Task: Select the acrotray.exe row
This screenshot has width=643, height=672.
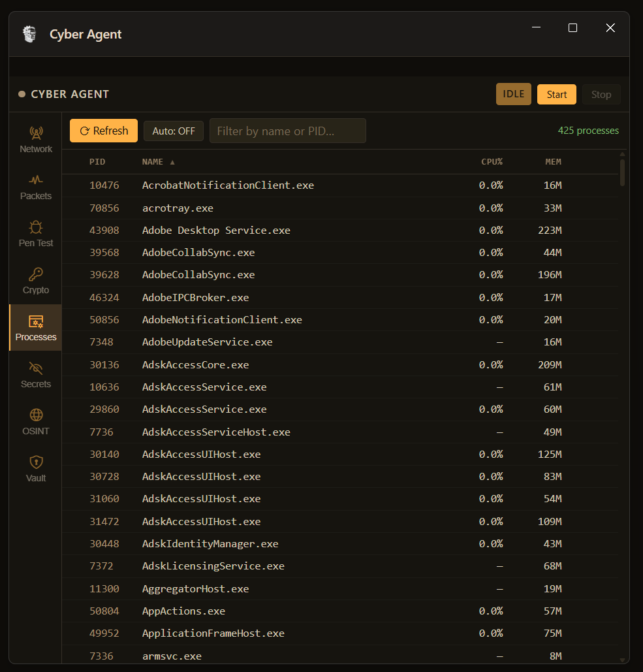Action: (340, 208)
